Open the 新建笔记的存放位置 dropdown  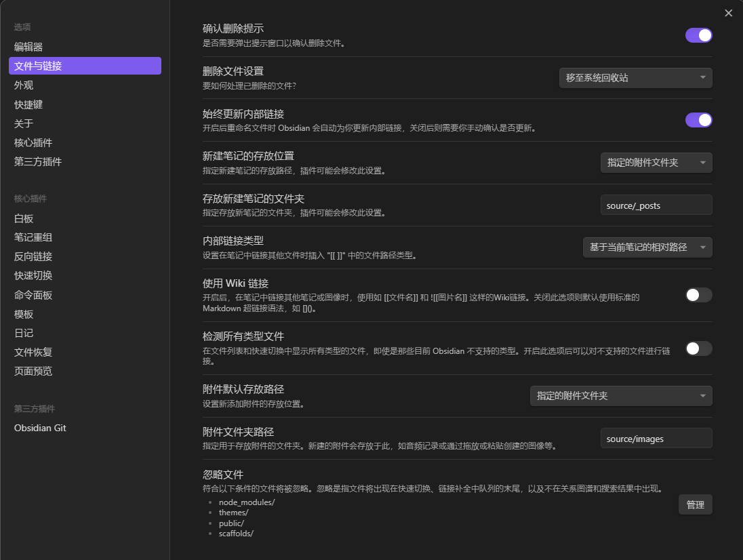[656, 162]
